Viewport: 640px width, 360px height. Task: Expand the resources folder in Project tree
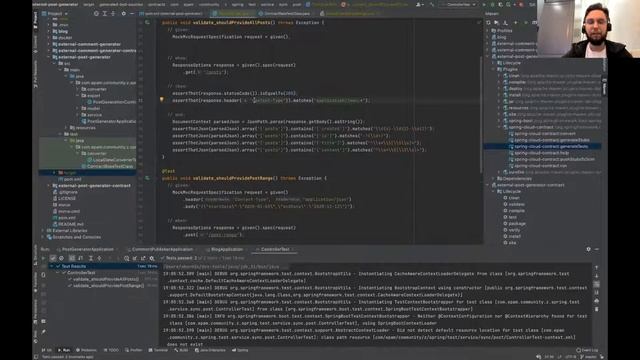coord(67,128)
